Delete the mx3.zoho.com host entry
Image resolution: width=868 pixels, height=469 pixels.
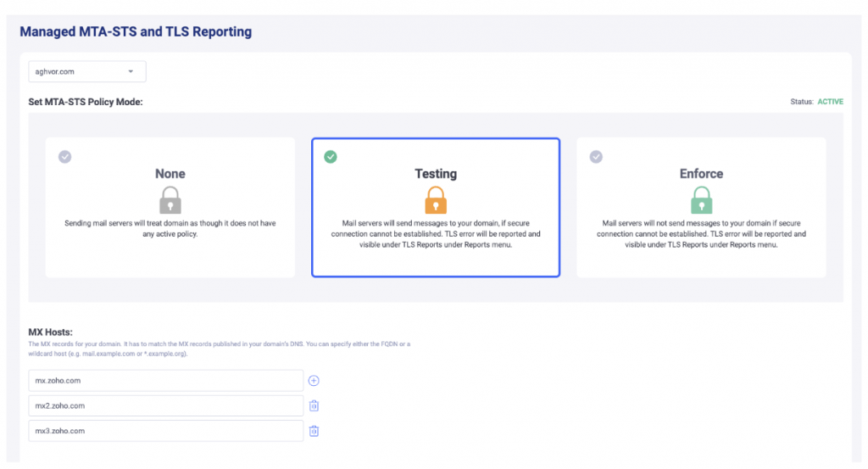(x=314, y=431)
